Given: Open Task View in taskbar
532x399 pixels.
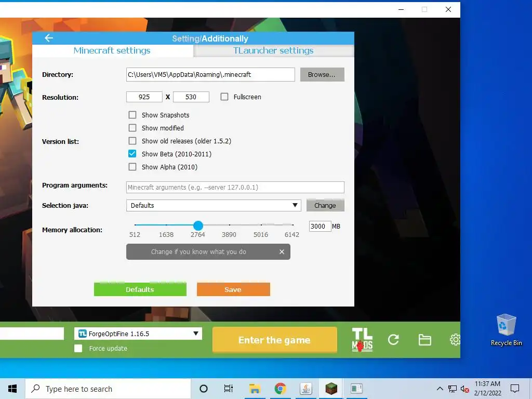Looking at the screenshot, I should click(x=229, y=389).
